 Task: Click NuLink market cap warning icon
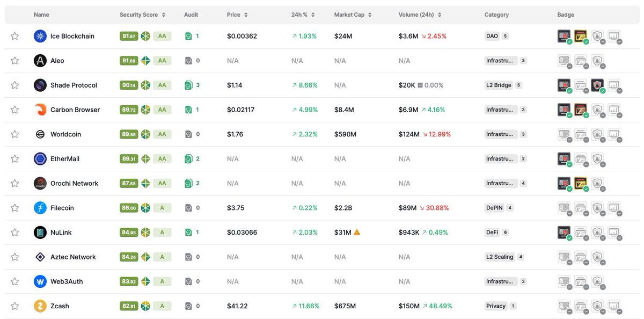tap(357, 233)
